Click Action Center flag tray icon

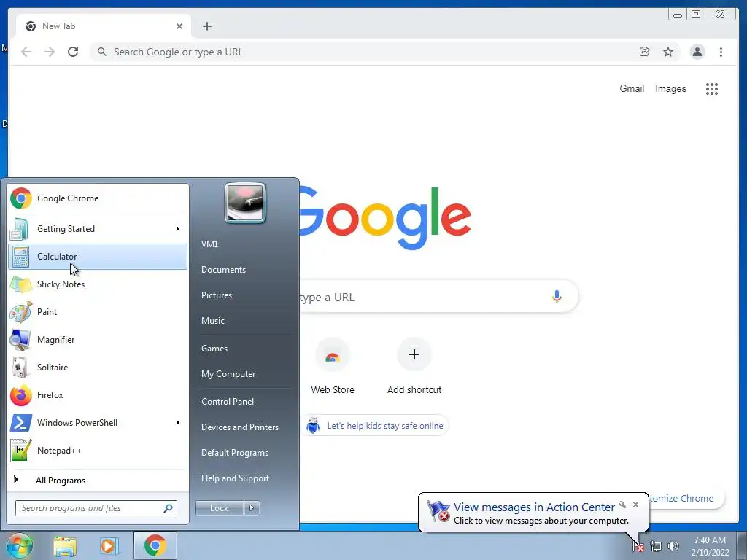(x=638, y=547)
